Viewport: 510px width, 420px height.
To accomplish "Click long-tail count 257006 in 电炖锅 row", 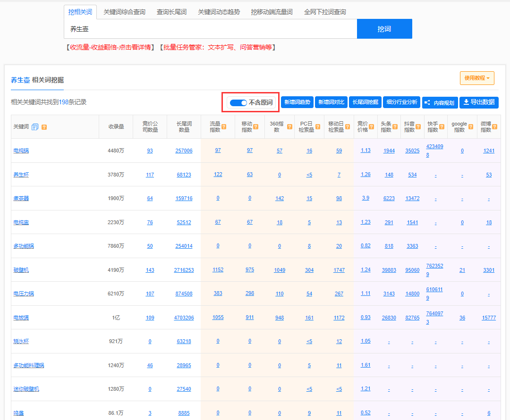I will click(184, 151).
